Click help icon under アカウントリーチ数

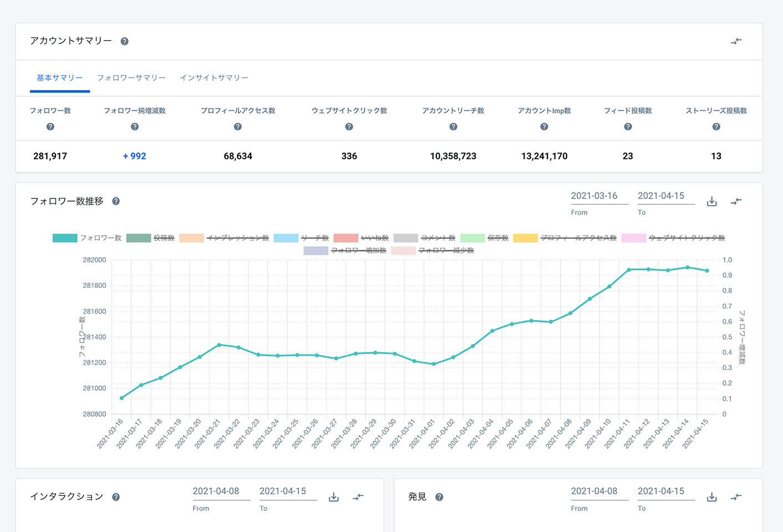453,127
